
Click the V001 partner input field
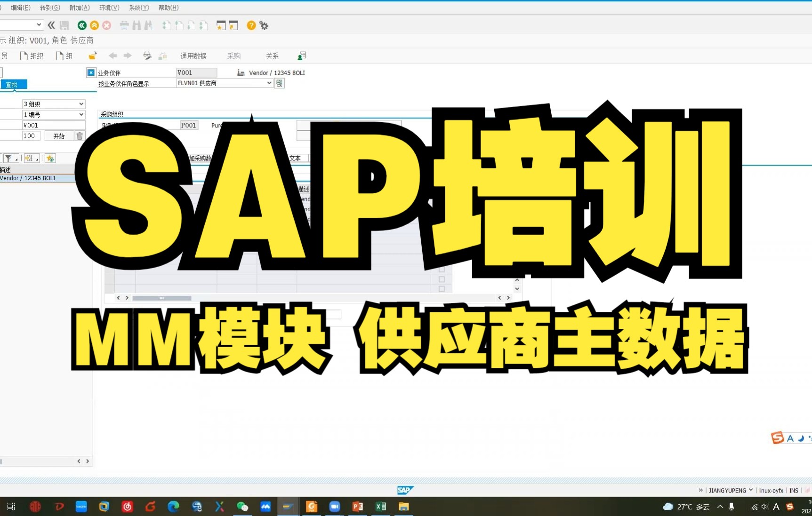[x=196, y=72]
